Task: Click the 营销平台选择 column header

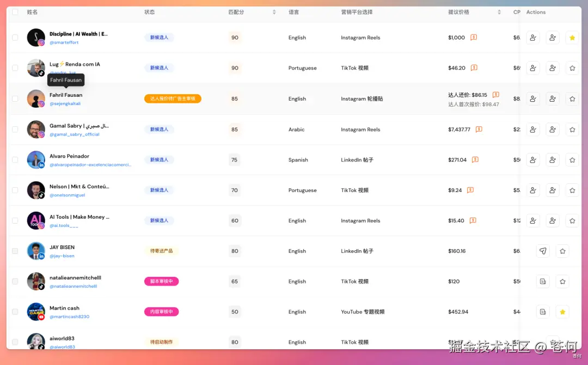Action: [357, 12]
